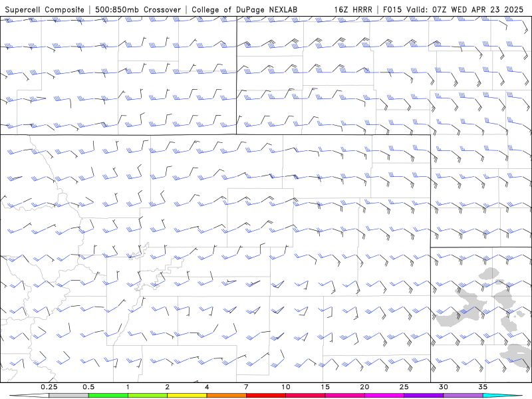Click the 10 color scale label
The height and width of the screenshot is (399, 532).
click(286, 387)
